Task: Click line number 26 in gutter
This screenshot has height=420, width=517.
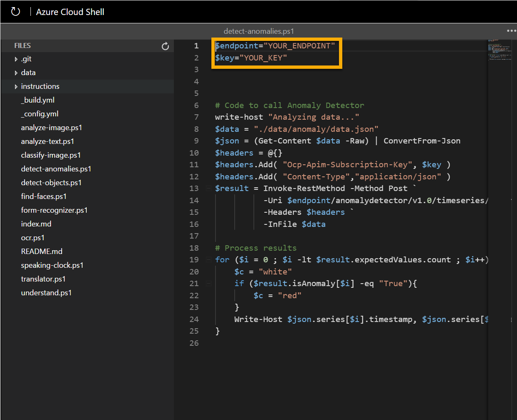Action: [194, 343]
